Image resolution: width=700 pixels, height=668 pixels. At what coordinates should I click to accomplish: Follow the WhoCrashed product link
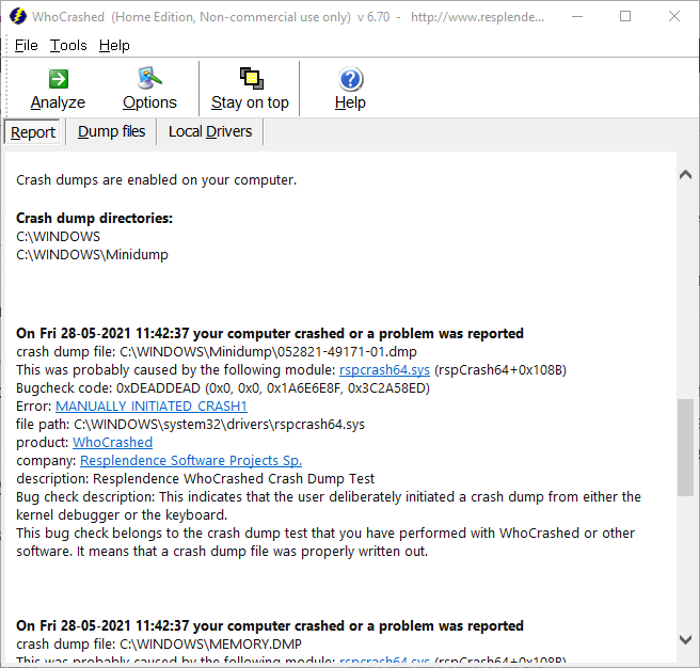(x=112, y=443)
